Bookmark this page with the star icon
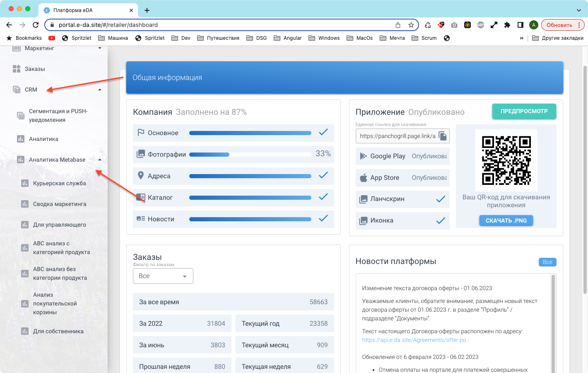This screenshot has height=373, width=588. pyautogui.click(x=411, y=25)
